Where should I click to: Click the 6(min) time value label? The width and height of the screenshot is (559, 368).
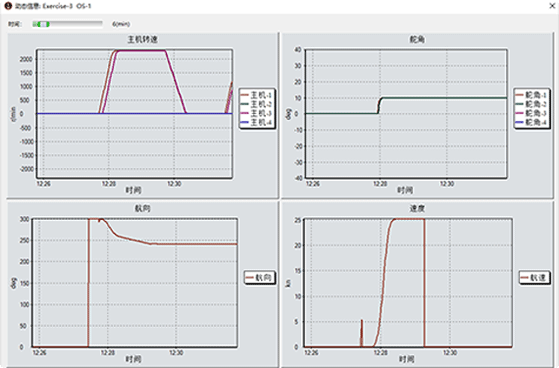(121, 24)
